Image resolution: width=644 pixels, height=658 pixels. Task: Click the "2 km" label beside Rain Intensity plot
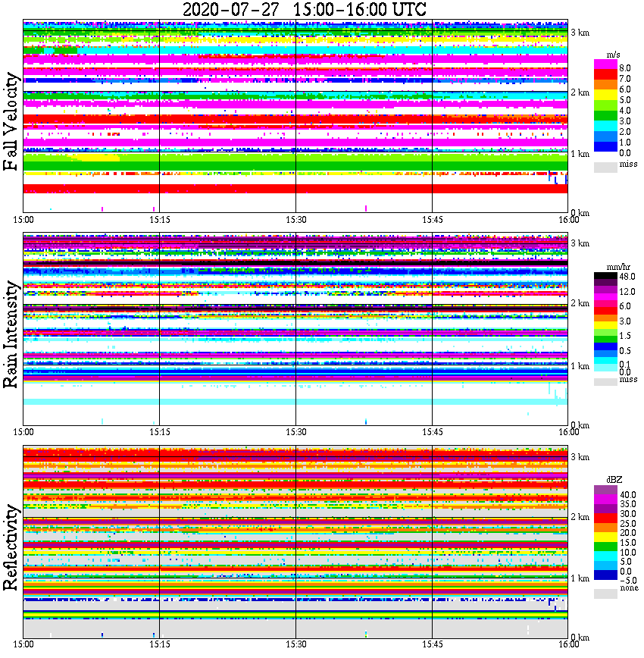[580, 303]
